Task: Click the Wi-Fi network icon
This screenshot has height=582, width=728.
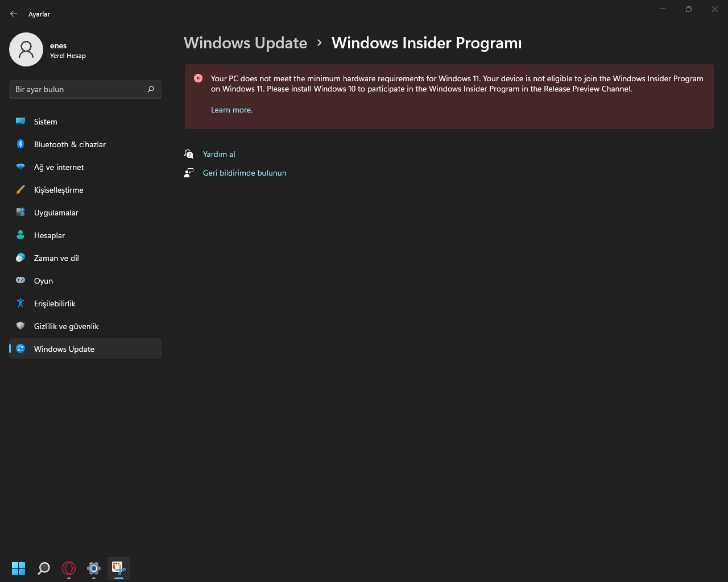Action: (x=20, y=167)
